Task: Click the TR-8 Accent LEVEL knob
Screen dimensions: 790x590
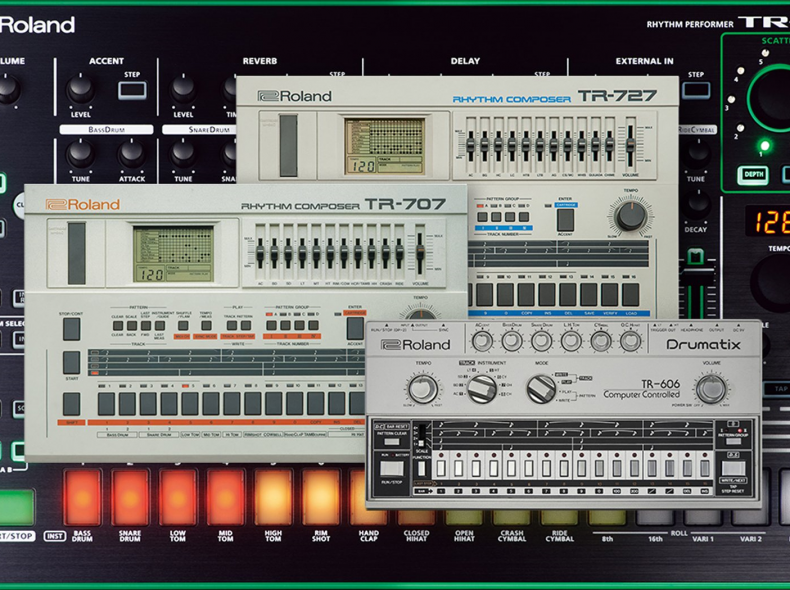Action: point(81,89)
